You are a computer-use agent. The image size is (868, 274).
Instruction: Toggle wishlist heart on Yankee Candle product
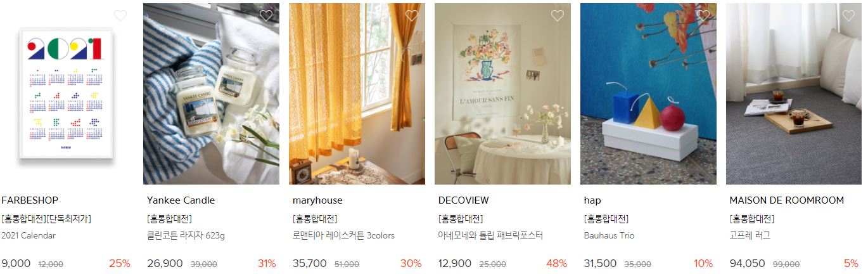point(266,16)
